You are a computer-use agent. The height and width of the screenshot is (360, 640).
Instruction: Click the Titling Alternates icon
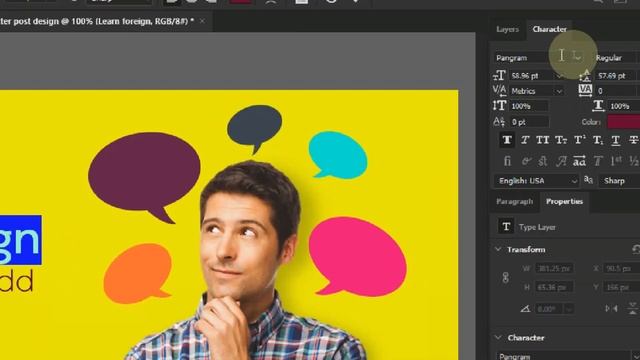point(598,161)
